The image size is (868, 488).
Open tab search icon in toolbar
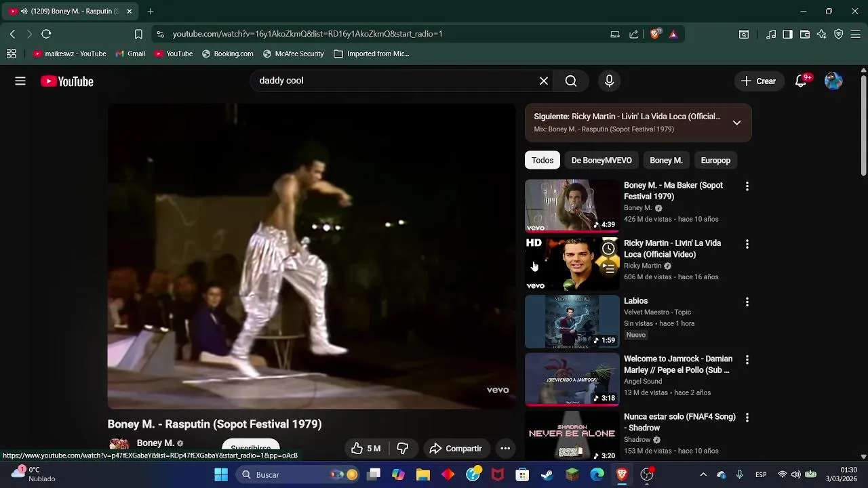[744, 34]
